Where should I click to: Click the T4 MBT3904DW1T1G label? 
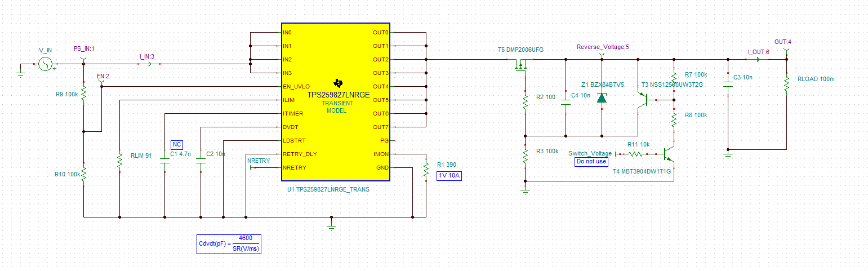[642, 171]
